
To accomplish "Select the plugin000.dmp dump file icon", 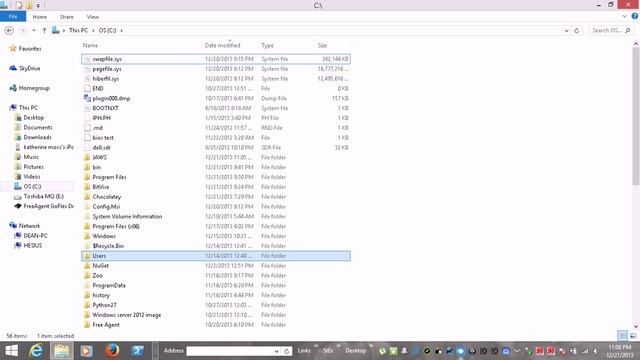I will 87,98.
